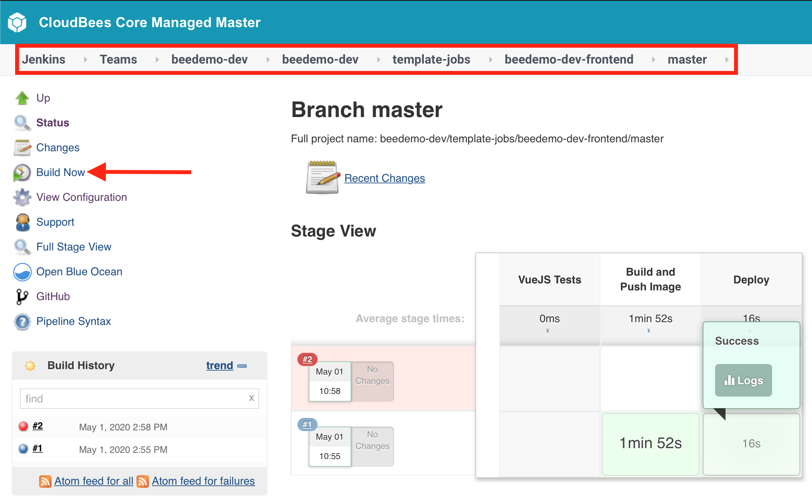This screenshot has width=812, height=504.
Task: Click the Changes notepad icon in sidebar
Action: click(22, 148)
